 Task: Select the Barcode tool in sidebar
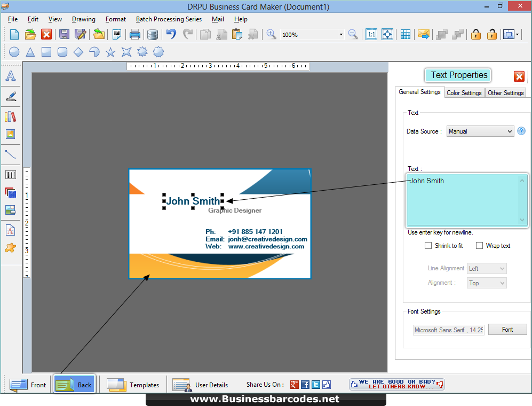[x=11, y=175]
